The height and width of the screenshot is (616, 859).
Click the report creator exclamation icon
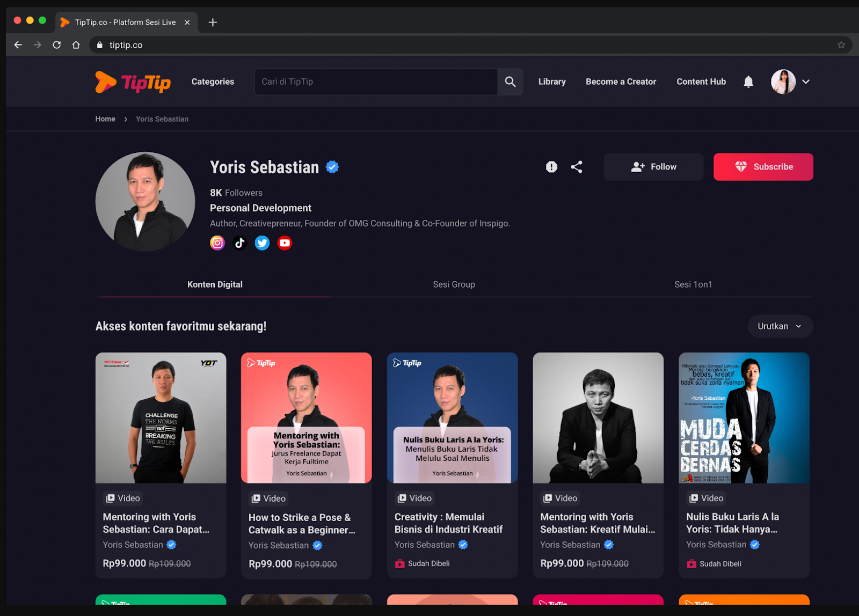click(x=551, y=167)
